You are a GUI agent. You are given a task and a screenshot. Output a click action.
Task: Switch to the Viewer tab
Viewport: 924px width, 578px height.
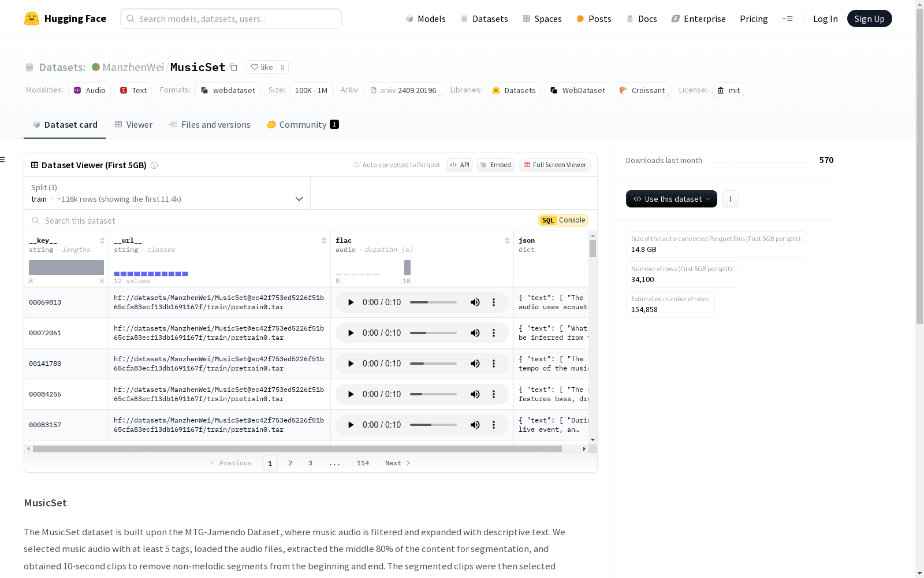tap(133, 125)
